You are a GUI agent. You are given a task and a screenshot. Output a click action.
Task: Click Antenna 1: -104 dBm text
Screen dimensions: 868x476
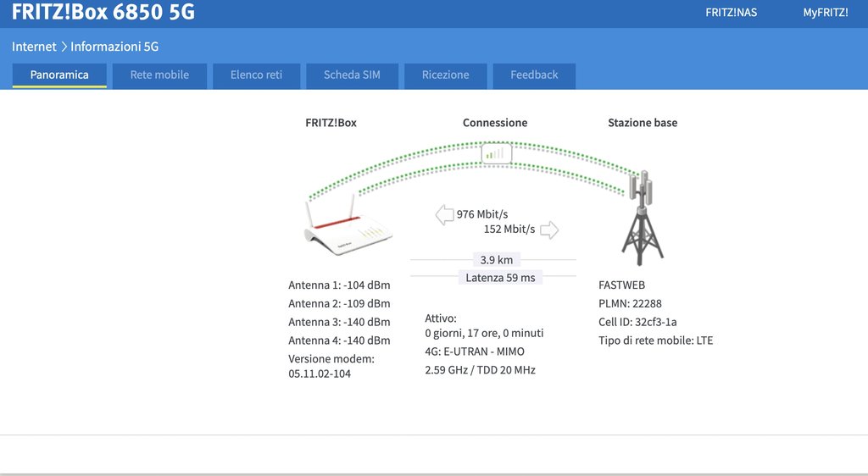pos(339,285)
